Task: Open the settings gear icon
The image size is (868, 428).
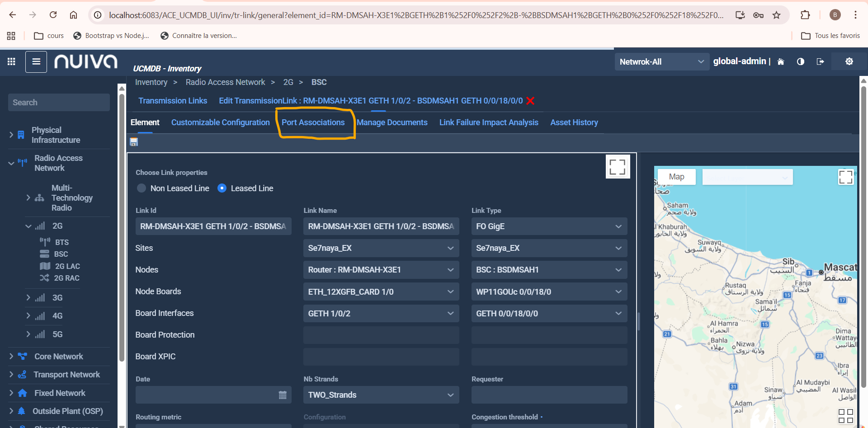Action: (849, 62)
